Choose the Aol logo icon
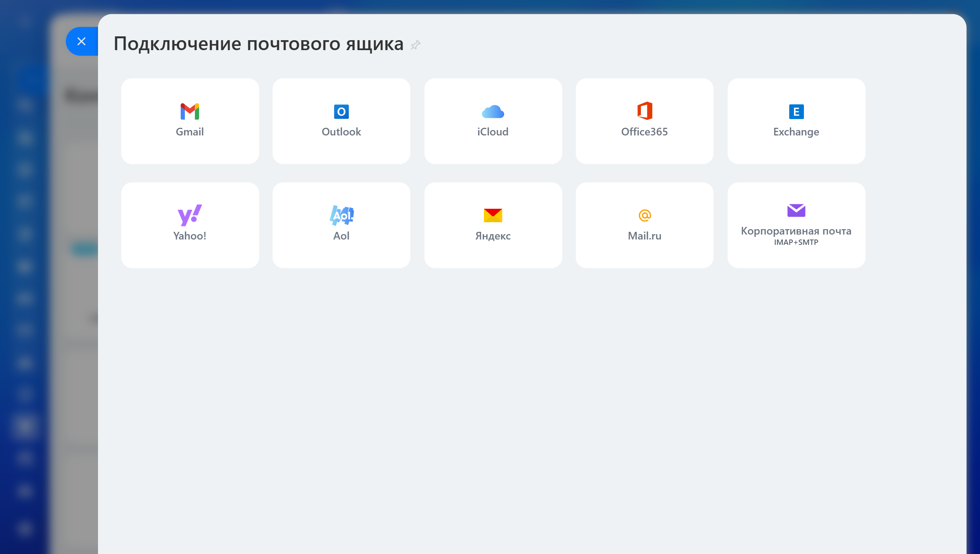Image resolution: width=980 pixels, height=554 pixels. click(341, 215)
